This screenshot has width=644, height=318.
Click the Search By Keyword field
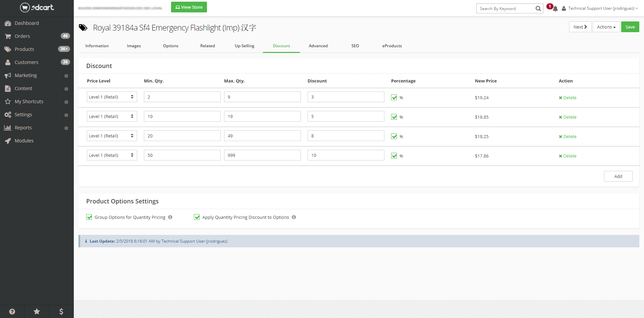505,9
